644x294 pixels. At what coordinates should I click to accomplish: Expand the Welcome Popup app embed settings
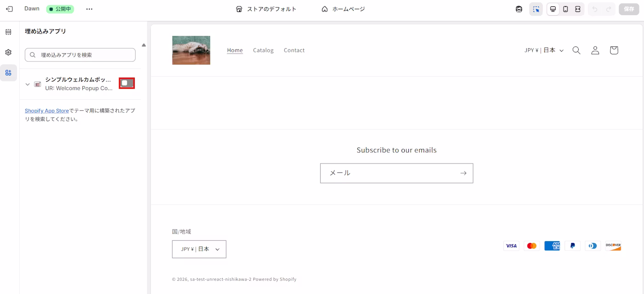pyautogui.click(x=28, y=84)
